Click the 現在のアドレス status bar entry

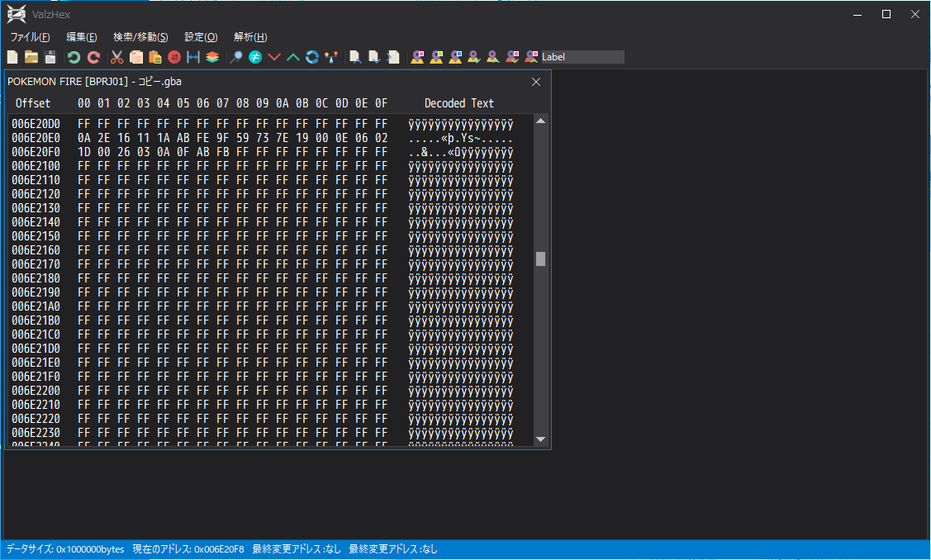pos(188,549)
